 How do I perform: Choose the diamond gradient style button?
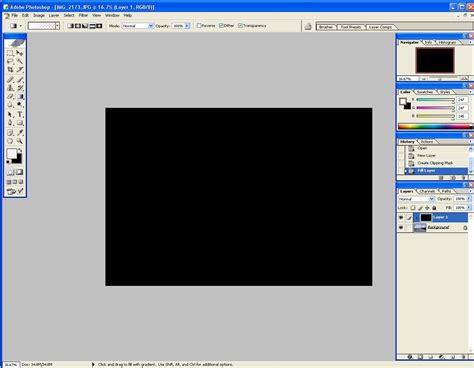[x=99, y=26]
